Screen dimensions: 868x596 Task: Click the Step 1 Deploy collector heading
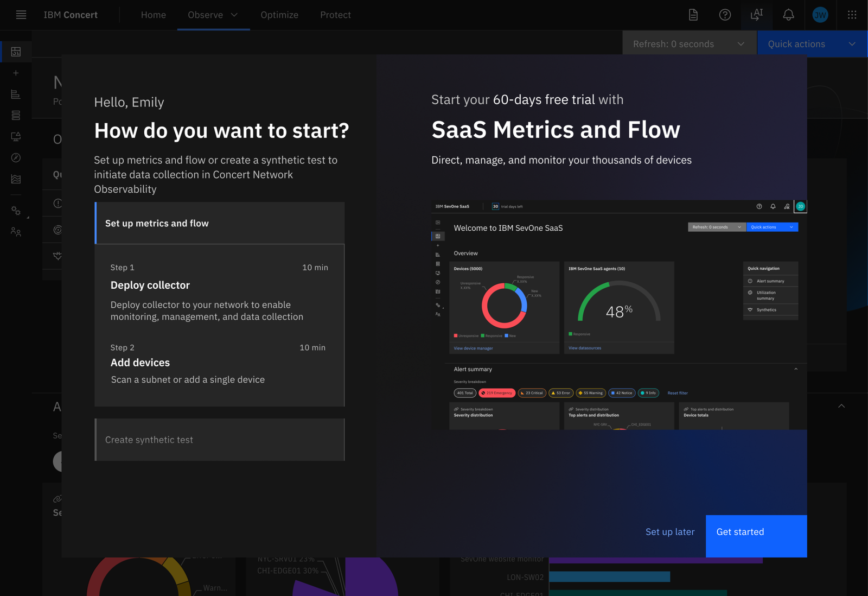coord(150,285)
